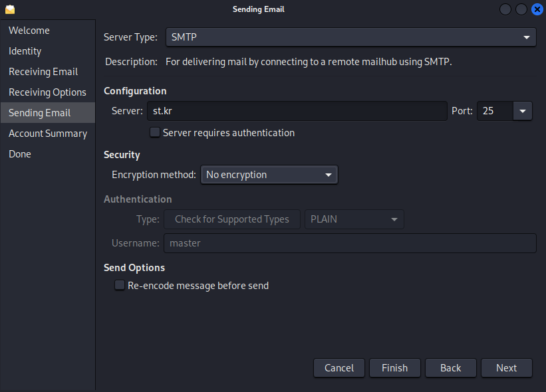The image size is (546, 392).
Task: Click the minimize window circle button
Action: pos(505,9)
